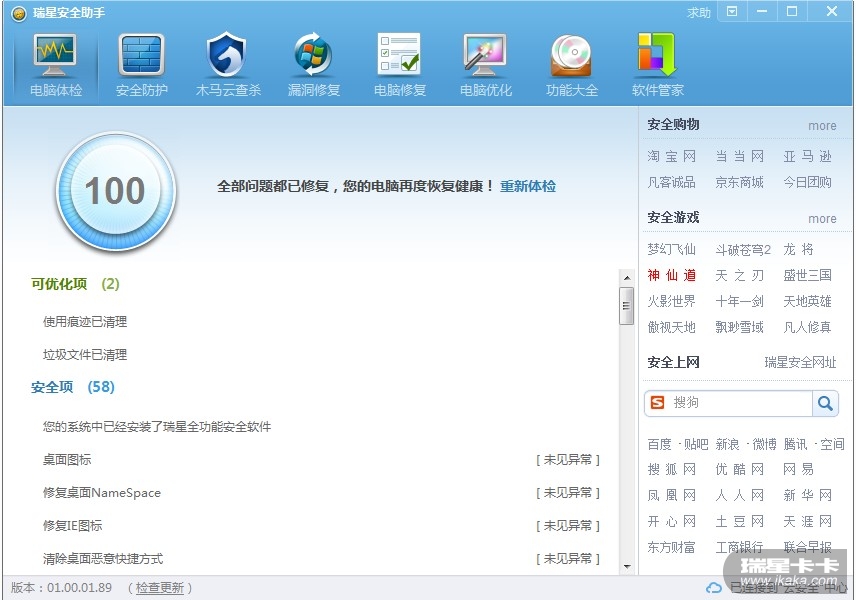This screenshot has height=600, width=856.
Task: Open the 人人网 link
Action: coord(739,496)
